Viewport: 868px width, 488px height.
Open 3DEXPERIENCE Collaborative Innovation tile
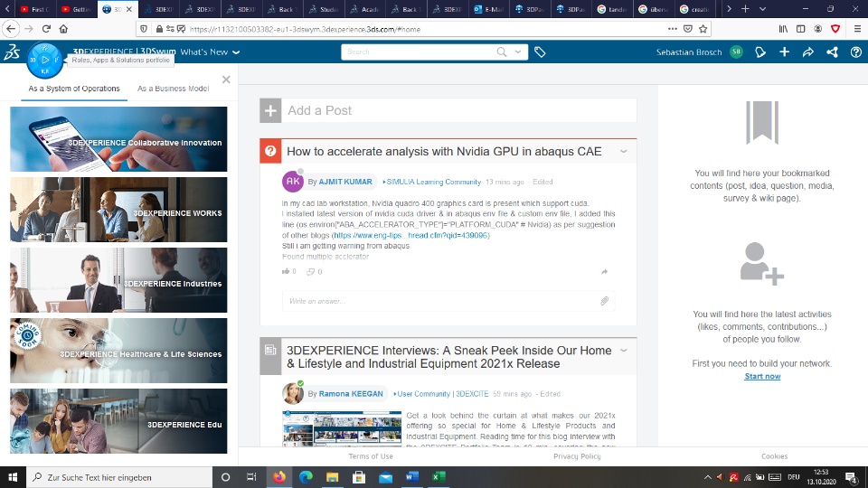(118, 139)
